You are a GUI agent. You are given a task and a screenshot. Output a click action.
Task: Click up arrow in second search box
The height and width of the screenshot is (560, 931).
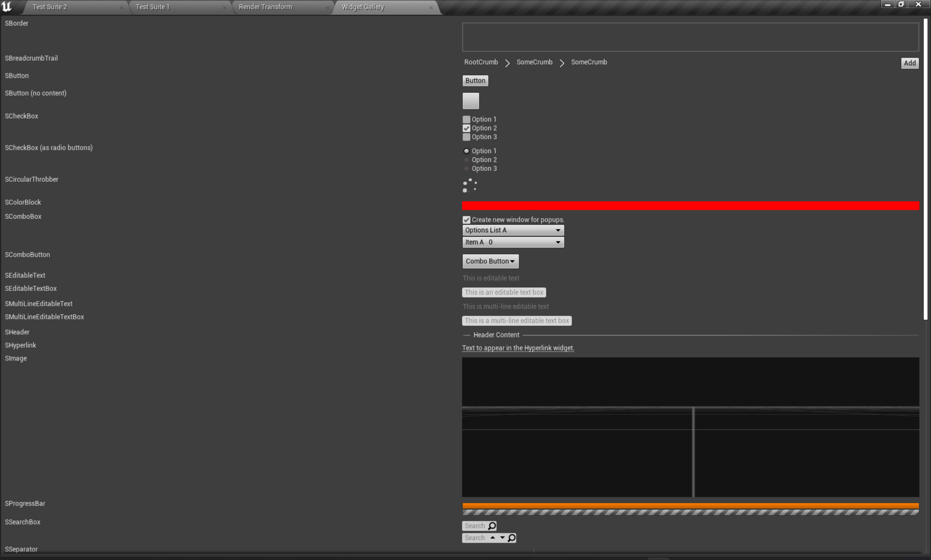pos(492,537)
